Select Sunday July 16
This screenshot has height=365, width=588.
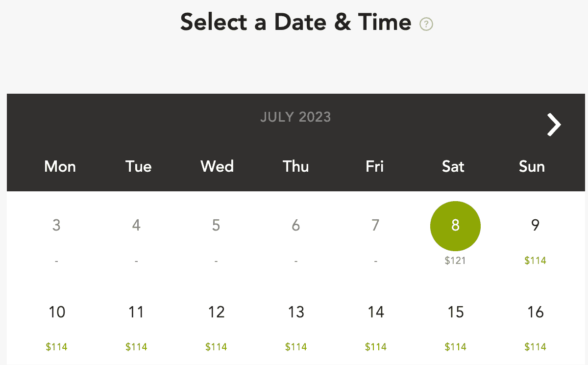click(535, 312)
